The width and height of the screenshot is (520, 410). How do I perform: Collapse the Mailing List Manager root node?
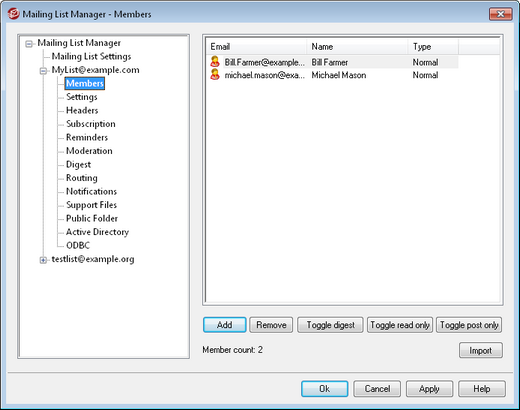point(29,44)
